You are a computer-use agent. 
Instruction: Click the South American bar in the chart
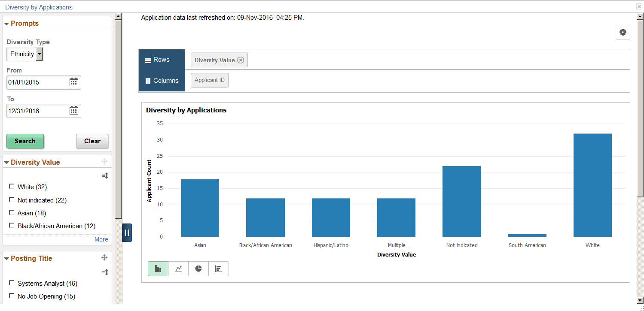(x=527, y=236)
